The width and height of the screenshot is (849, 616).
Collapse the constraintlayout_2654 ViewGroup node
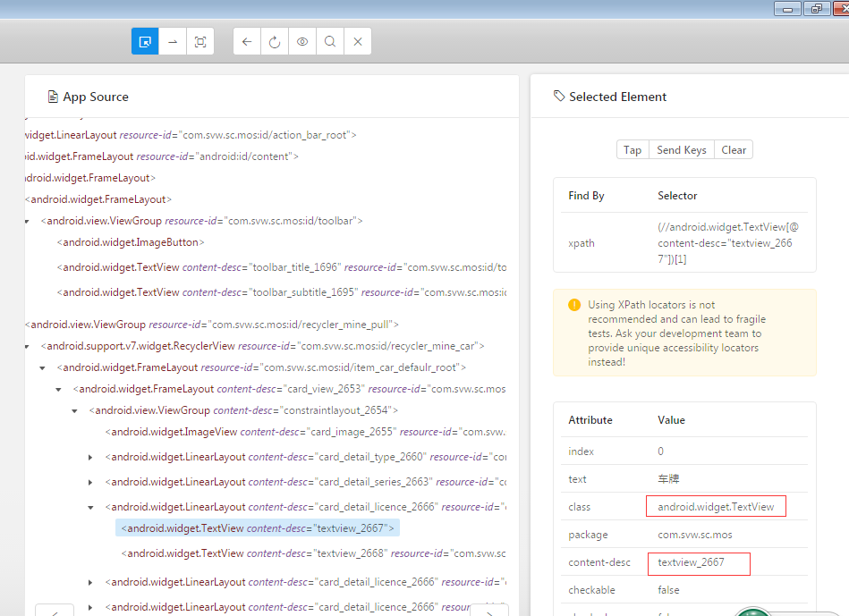(x=75, y=411)
